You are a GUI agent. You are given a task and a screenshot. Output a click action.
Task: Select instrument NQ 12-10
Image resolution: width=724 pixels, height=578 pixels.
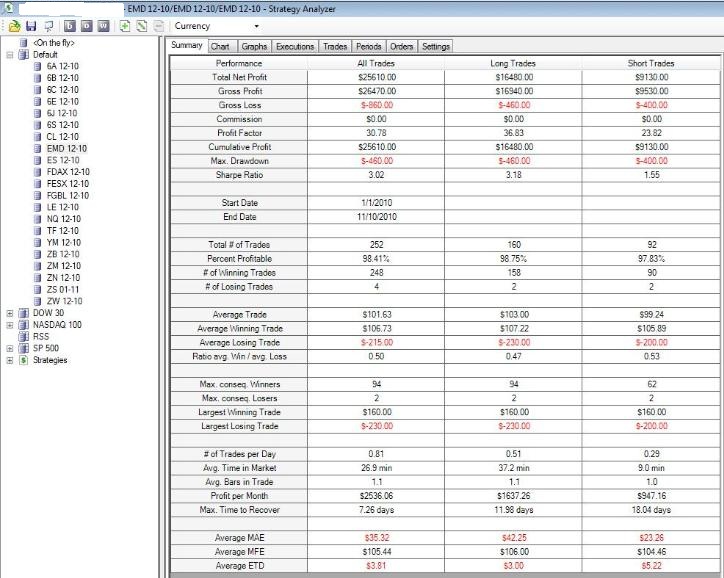click(x=64, y=219)
